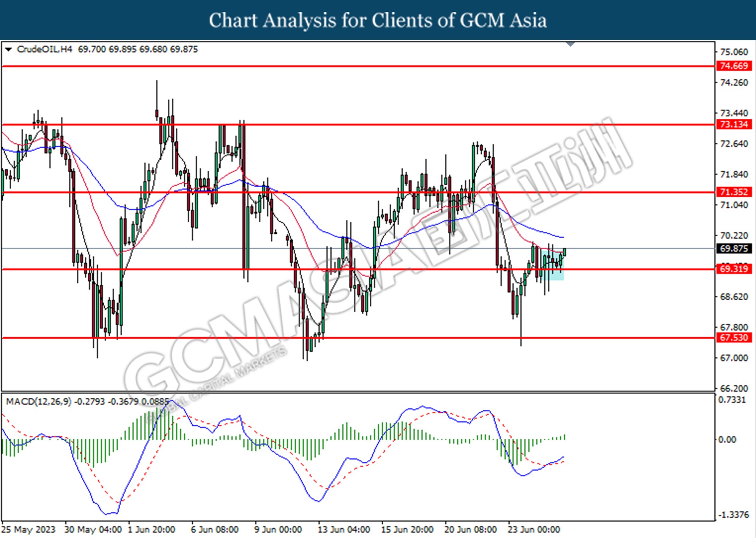Click the 71.040 price scale value
756x540 pixels.
734,205
